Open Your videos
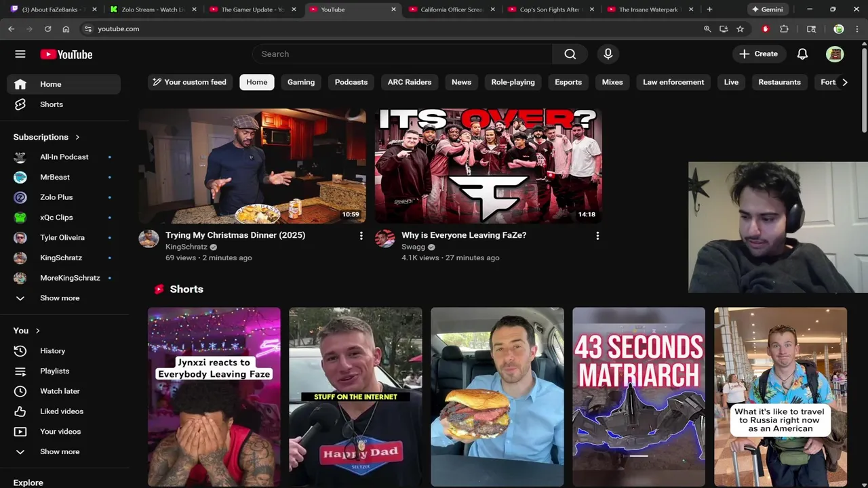Image resolution: width=868 pixels, height=488 pixels. pyautogui.click(x=64, y=432)
